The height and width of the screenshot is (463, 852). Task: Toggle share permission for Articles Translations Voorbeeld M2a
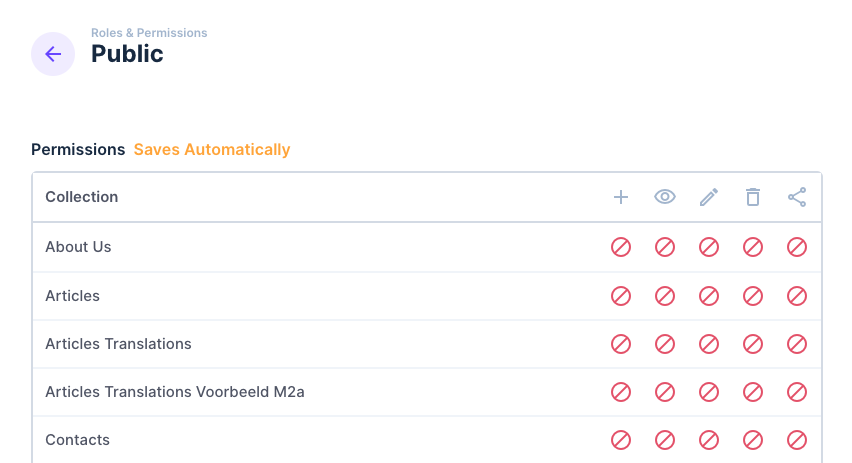797,392
